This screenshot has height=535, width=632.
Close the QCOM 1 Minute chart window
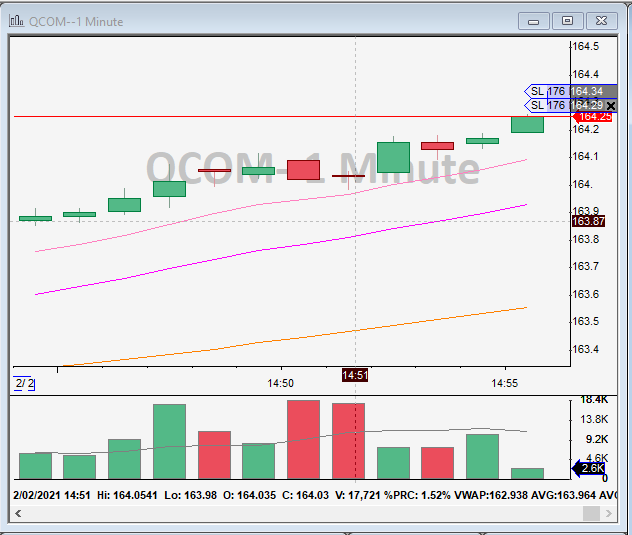600,20
